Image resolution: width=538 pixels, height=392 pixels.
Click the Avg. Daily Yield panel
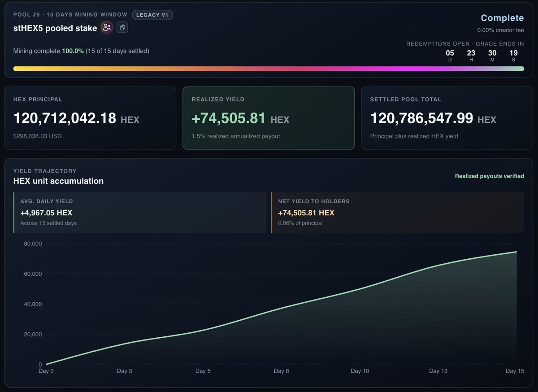(140, 213)
